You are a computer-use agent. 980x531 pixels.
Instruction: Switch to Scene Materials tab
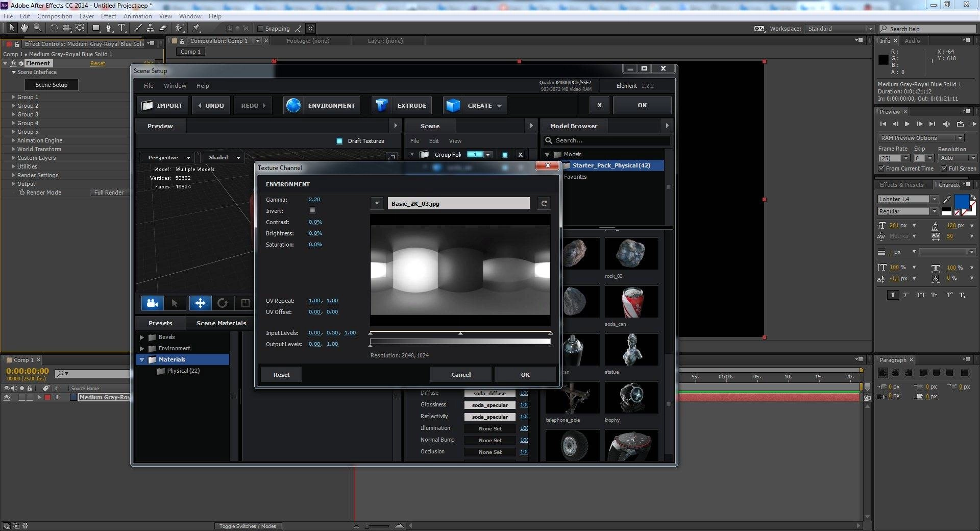click(x=221, y=323)
